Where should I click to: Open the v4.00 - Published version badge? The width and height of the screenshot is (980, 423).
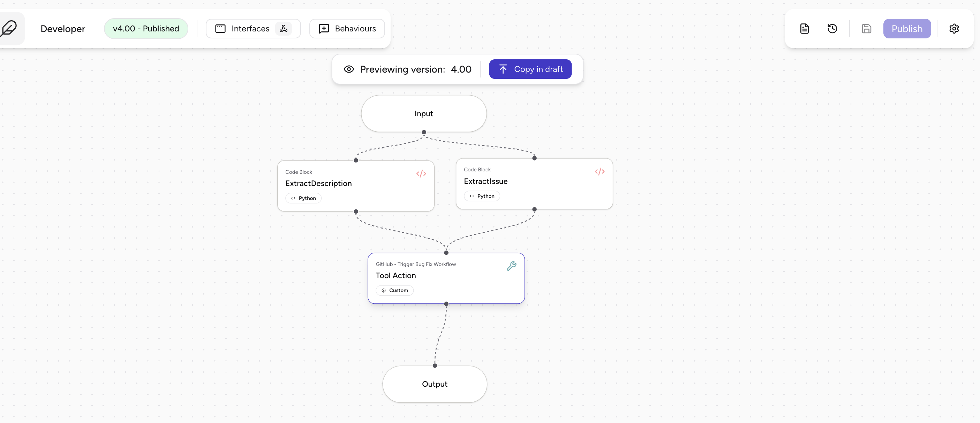pos(146,29)
